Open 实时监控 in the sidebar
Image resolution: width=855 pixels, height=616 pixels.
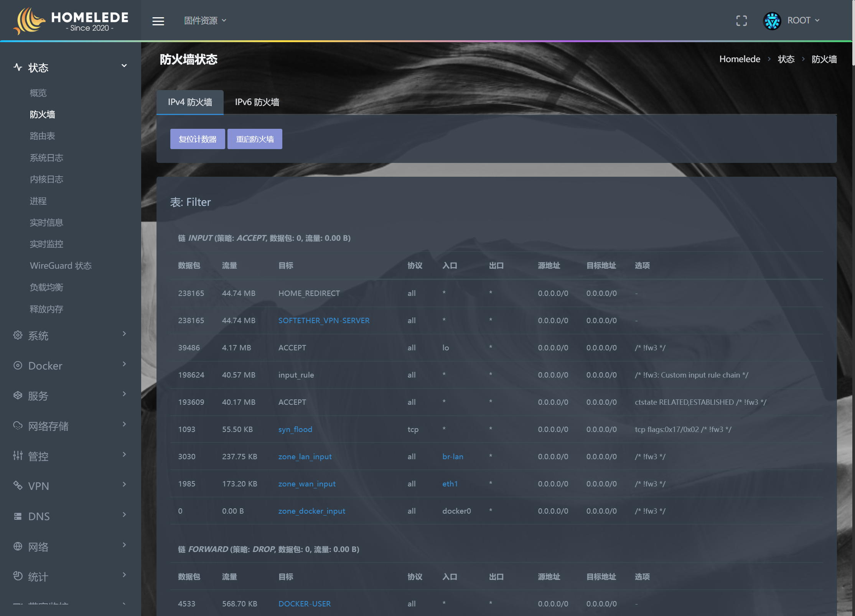pos(46,244)
